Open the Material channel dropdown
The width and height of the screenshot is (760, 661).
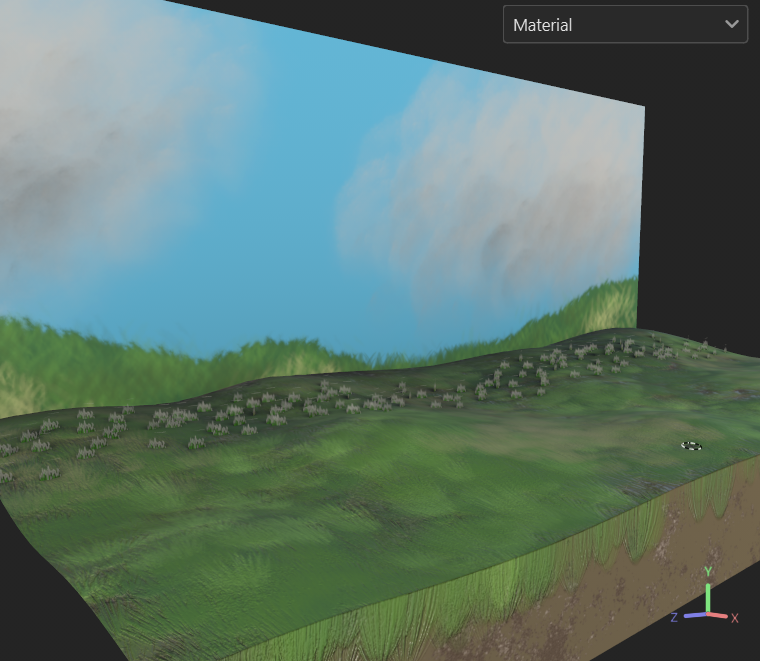tap(625, 25)
